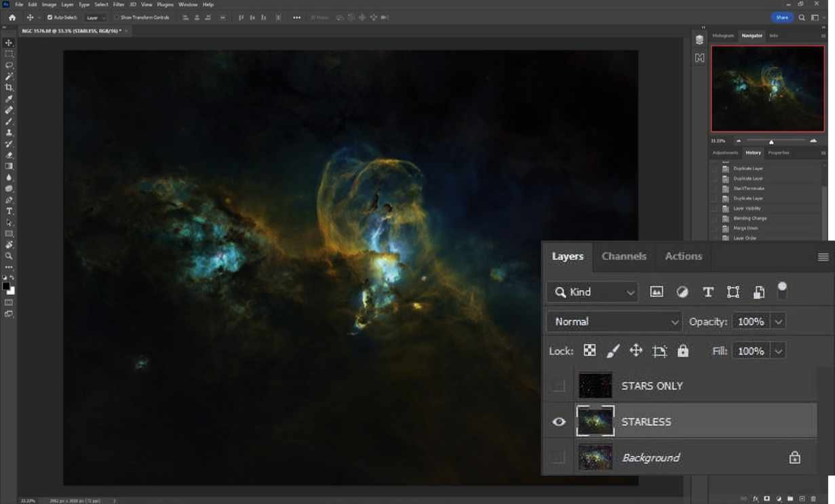Image resolution: width=835 pixels, height=504 pixels.
Task: Select the Move tool in the toolbar
Action: pos(9,43)
